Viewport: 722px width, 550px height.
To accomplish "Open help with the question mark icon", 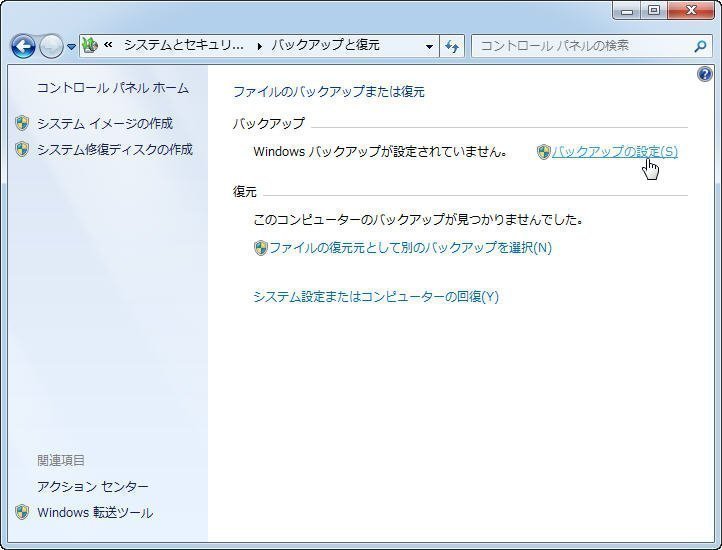I will tap(705, 74).
